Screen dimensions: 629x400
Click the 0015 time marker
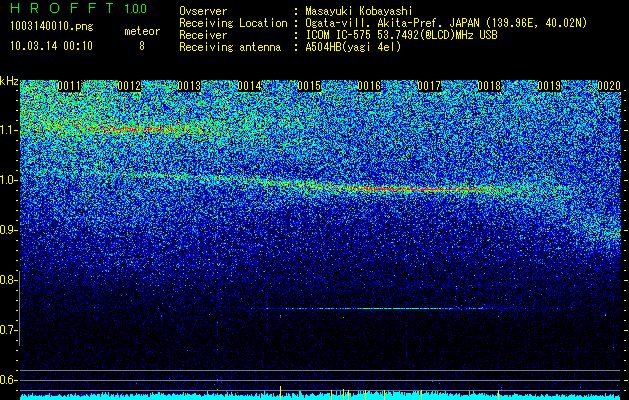(309, 86)
